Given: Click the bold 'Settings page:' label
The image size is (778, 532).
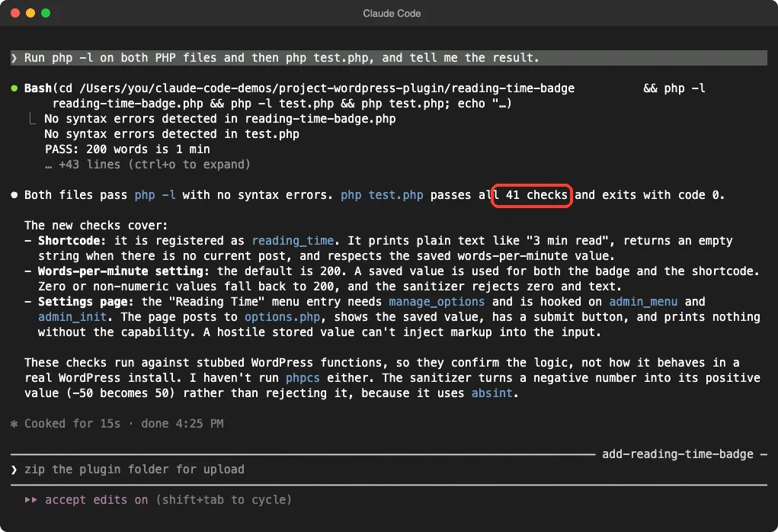Looking at the screenshot, I should 86,302.
